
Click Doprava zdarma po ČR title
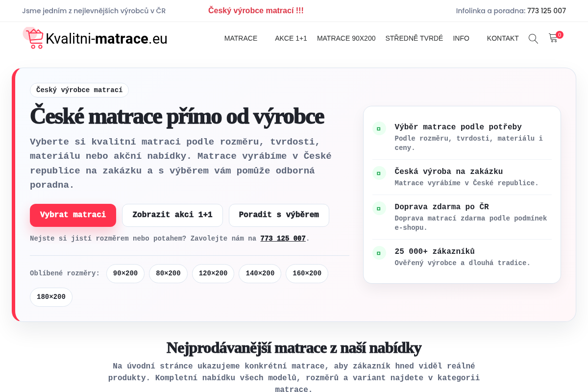pyautogui.click(x=441, y=207)
